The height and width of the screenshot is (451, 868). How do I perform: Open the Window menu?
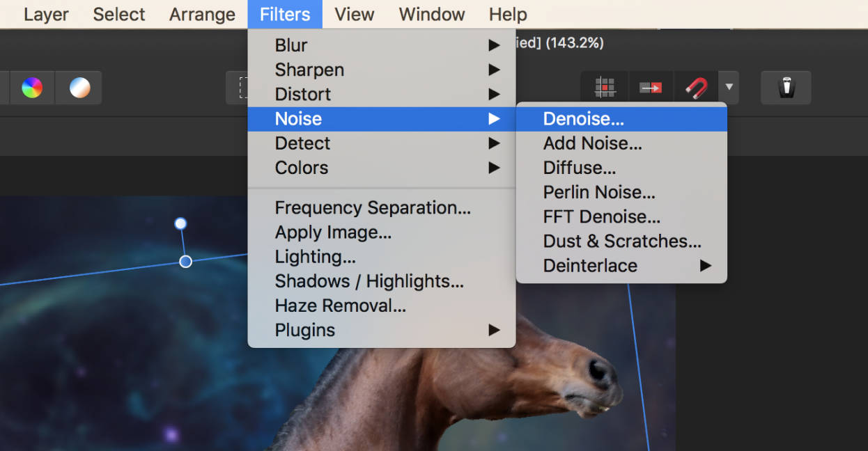coord(432,14)
